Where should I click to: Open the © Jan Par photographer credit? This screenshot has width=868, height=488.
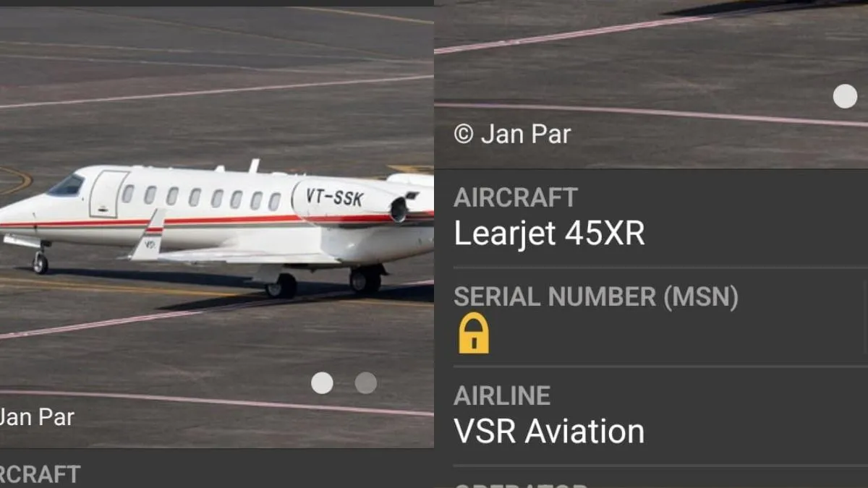(x=512, y=134)
